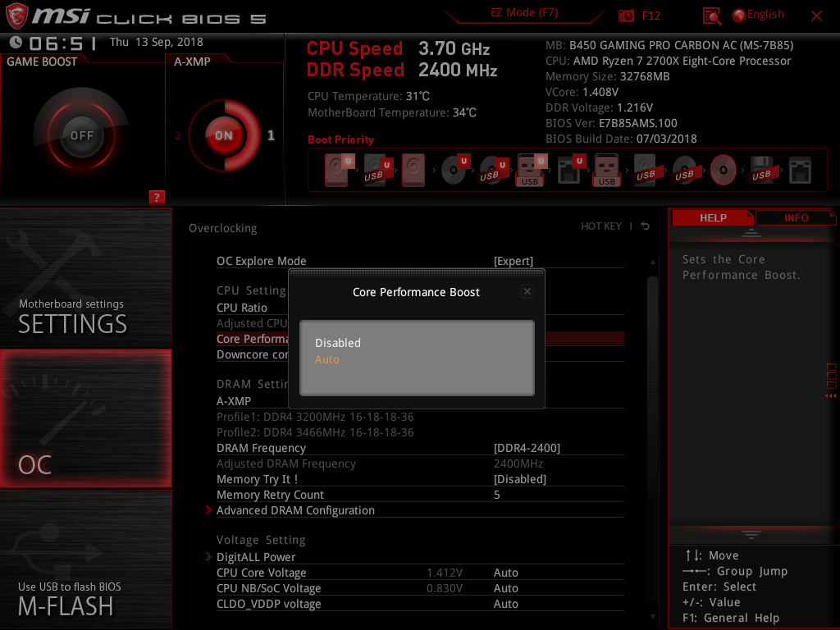Click the F12 screenshot camera icon

click(x=626, y=16)
